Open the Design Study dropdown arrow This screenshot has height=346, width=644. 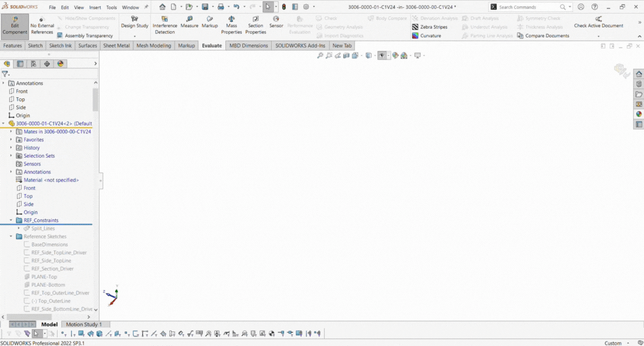tap(134, 36)
